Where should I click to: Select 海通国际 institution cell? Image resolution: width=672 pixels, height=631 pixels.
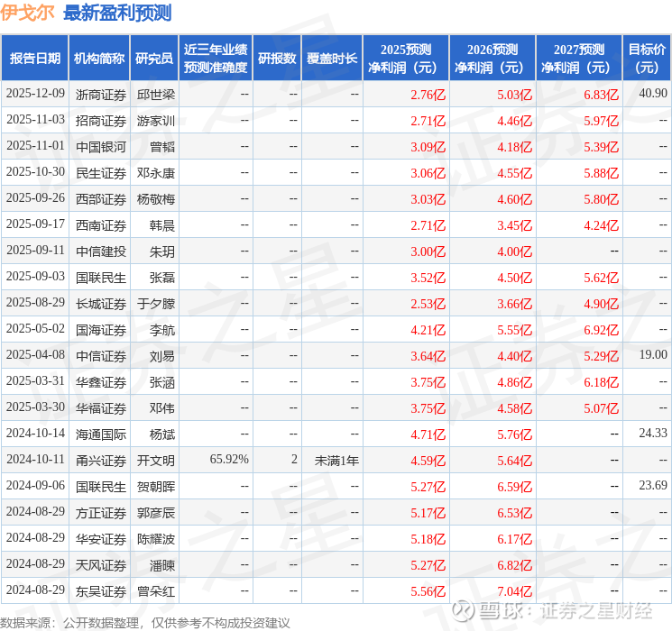[x=101, y=434]
